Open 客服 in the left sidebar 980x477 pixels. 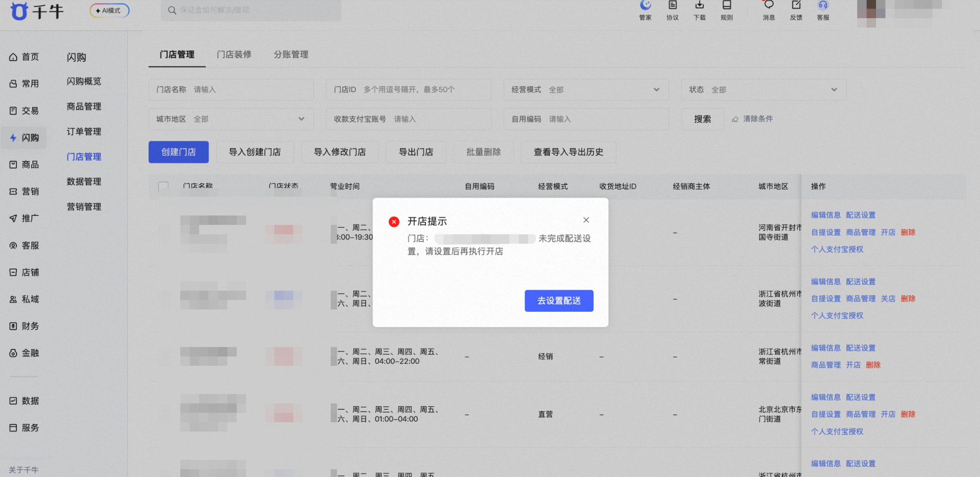pyautogui.click(x=24, y=245)
